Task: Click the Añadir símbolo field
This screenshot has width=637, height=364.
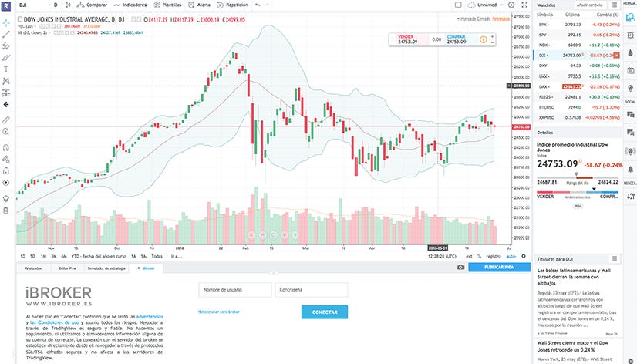Action: click(x=590, y=5)
